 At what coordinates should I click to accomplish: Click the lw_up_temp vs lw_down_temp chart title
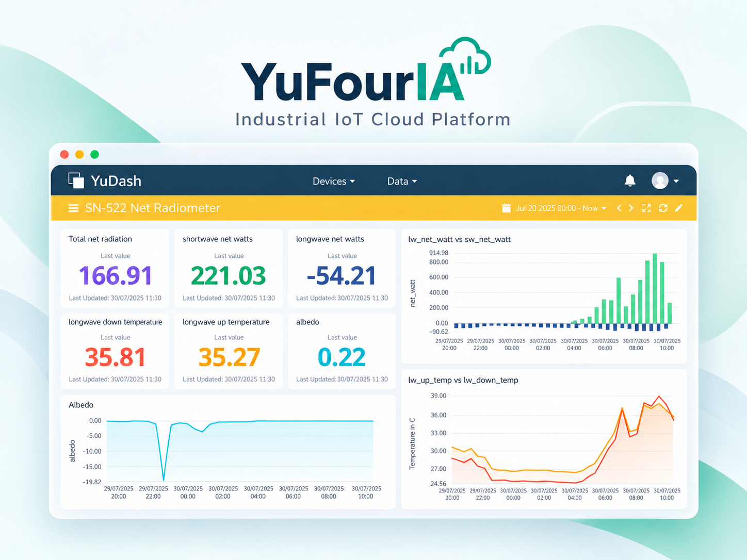pos(463,380)
